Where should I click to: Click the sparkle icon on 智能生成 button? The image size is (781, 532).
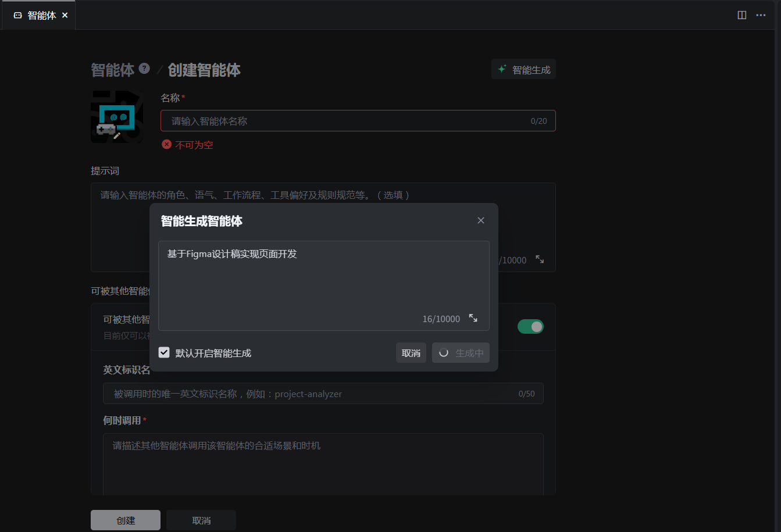click(x=501, y=69)
